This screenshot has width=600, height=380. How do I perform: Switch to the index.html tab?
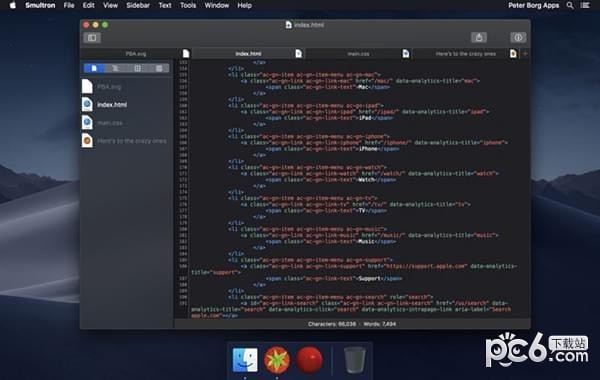pos(248,54)
